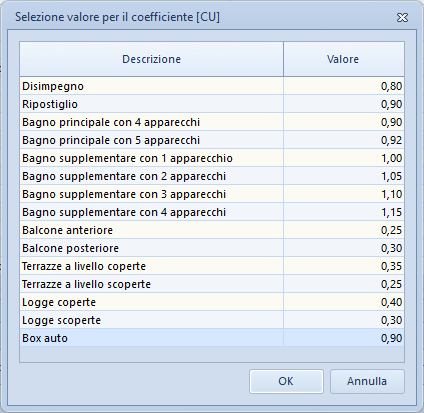The image size is (424, 413).
Task: Select the highlighted Box auto row
Action: pos(212,338)
